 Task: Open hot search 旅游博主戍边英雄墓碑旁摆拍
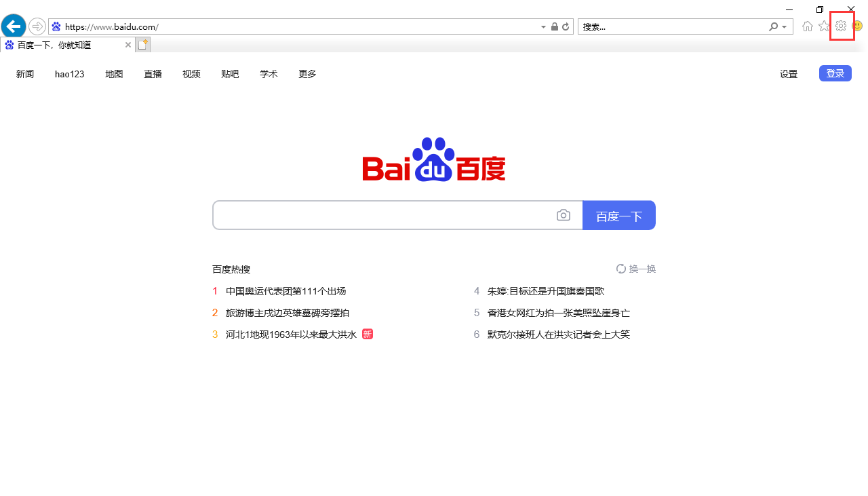click(288, 313)
